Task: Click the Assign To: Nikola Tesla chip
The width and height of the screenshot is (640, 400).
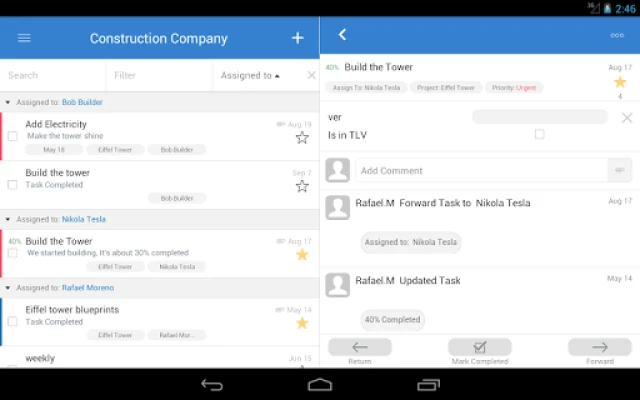Action: [x=366, y=88]
